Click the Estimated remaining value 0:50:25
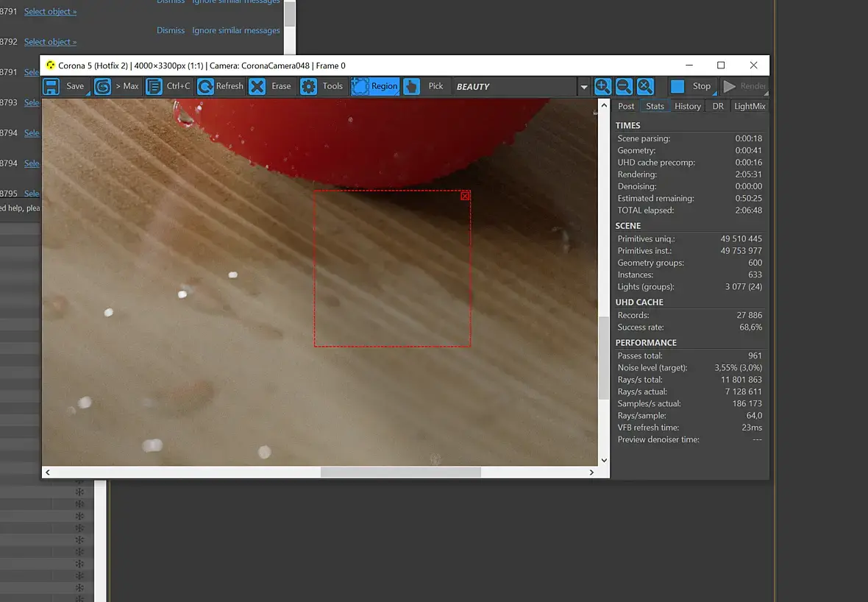The width and height of the screenshot is (868, 602). click(748, 198)
